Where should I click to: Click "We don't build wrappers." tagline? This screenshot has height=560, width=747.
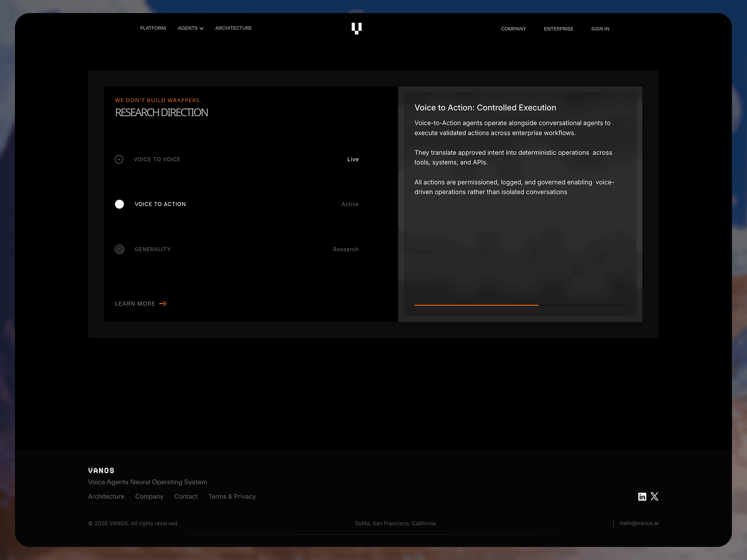(x=158, y=100)
